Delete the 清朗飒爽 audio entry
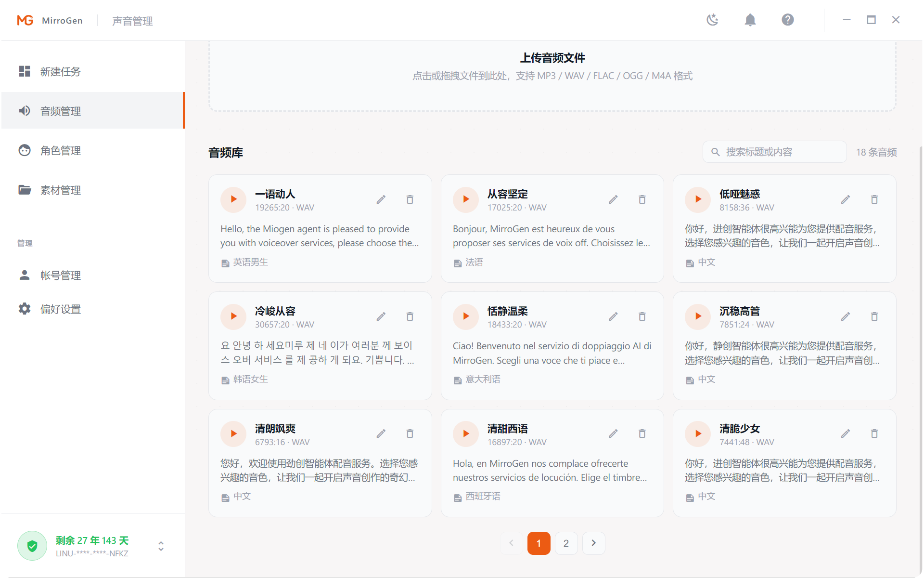The height and width of the screenshot is (578, 924). click(410, 434)
